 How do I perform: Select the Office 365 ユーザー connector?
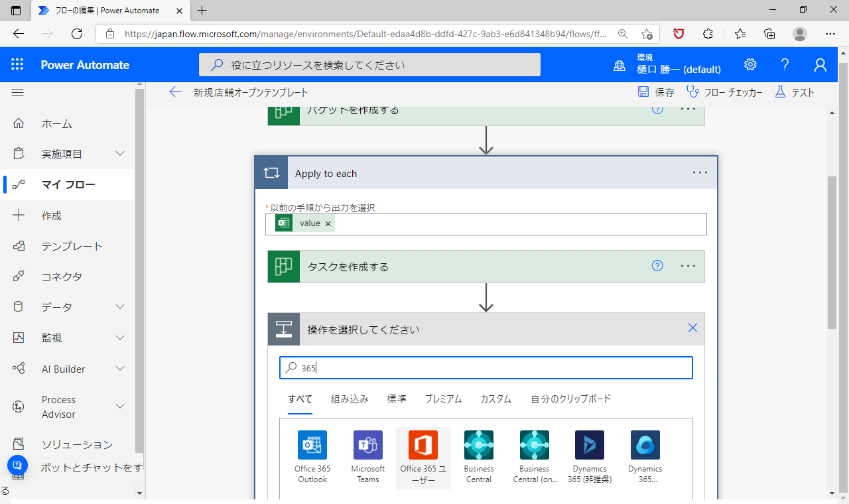[x=423, y=458]
